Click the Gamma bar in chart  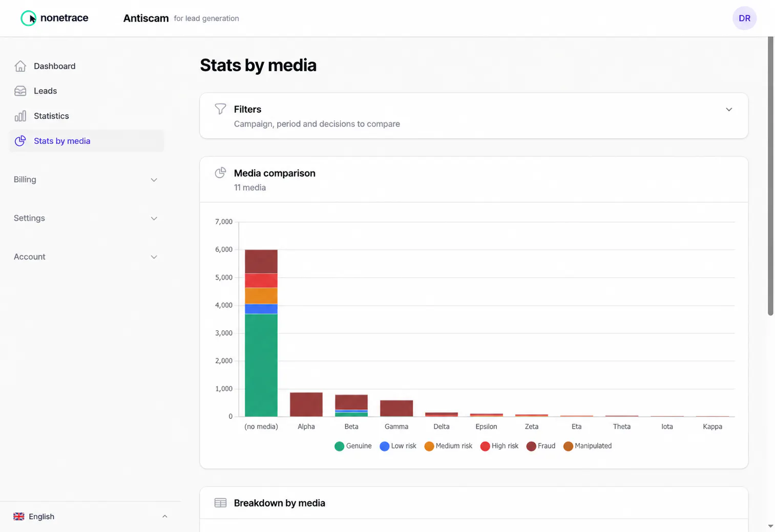pos(396,408)
